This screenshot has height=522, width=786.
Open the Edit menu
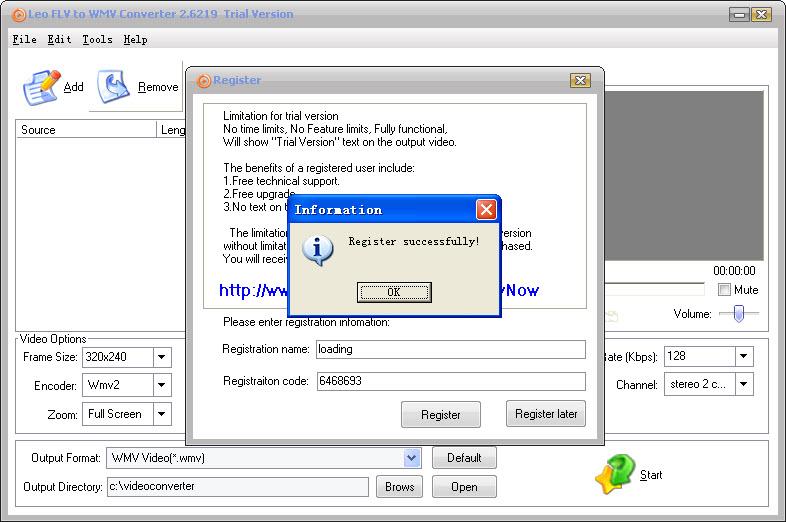pos(59,40)
